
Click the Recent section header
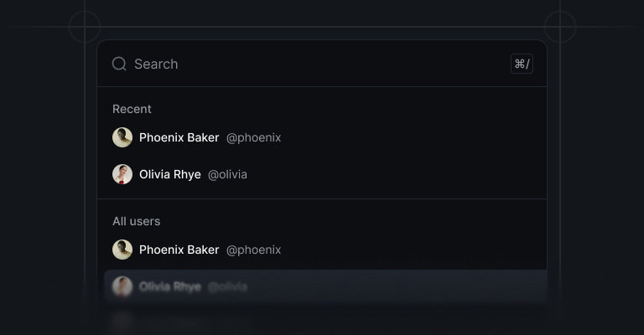click(132, 109)
